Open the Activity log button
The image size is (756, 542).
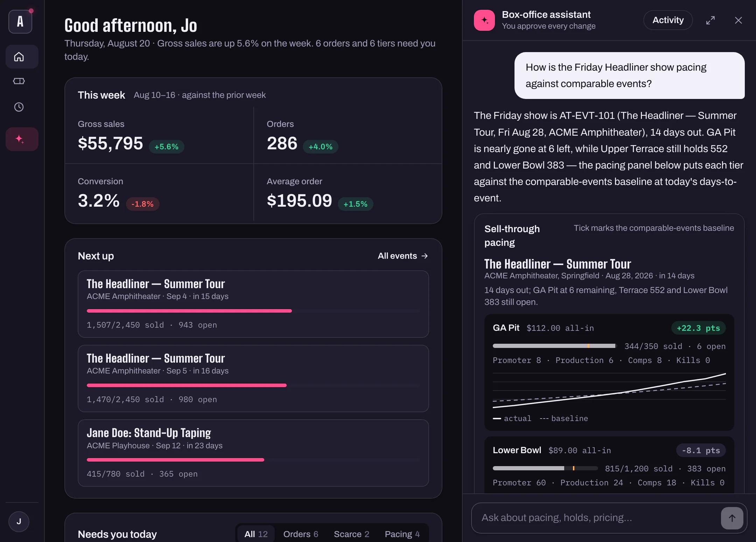coord(668,20)
